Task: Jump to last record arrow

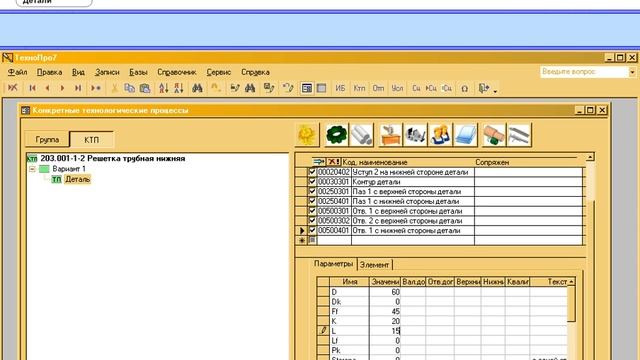Action: click(78, 88)
